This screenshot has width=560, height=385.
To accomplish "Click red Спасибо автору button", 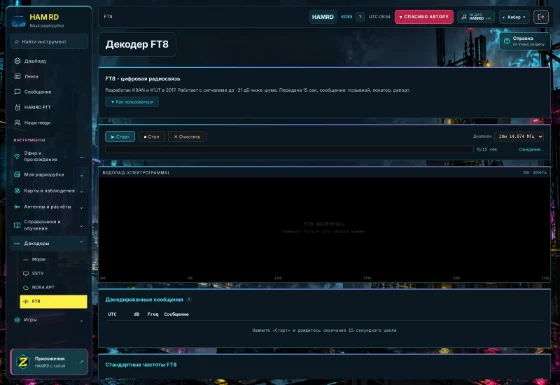I will pyautogui.click(x=424, y=17).
